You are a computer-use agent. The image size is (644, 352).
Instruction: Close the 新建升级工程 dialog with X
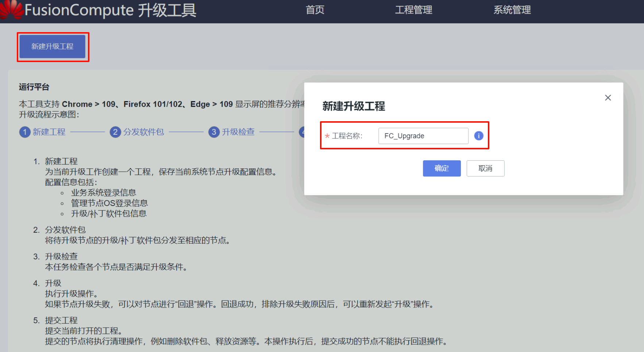coord(608,97)
